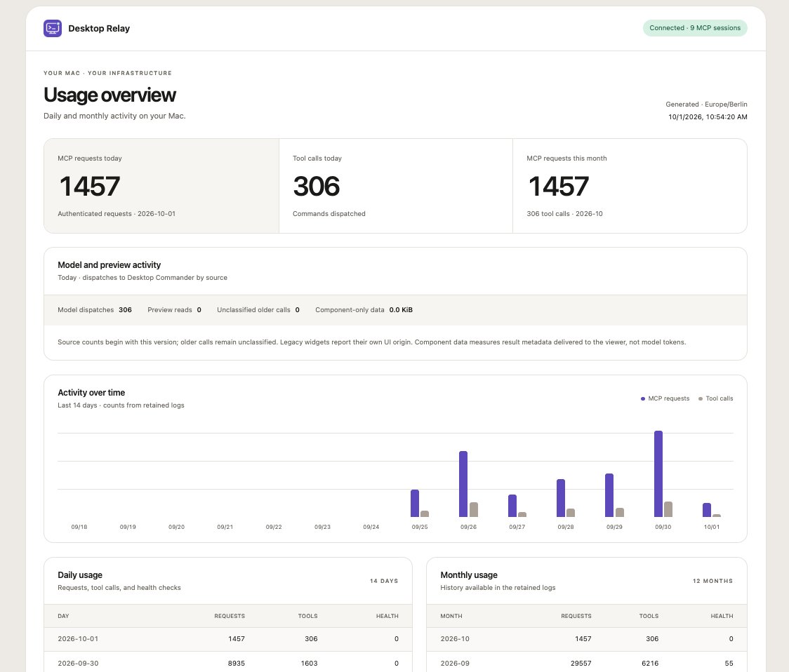Click the Commands dispatched caption

click(x=329, y=214)
